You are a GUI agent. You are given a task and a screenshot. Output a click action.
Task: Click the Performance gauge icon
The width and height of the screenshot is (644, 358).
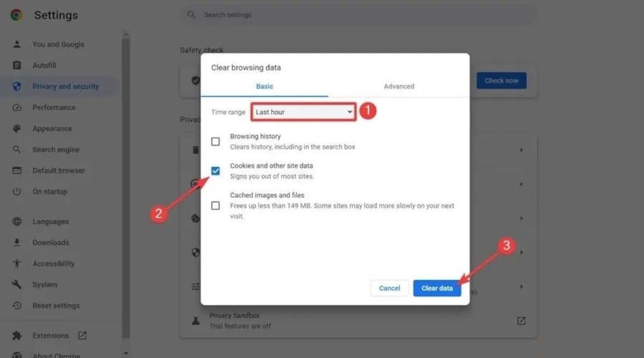17,107
